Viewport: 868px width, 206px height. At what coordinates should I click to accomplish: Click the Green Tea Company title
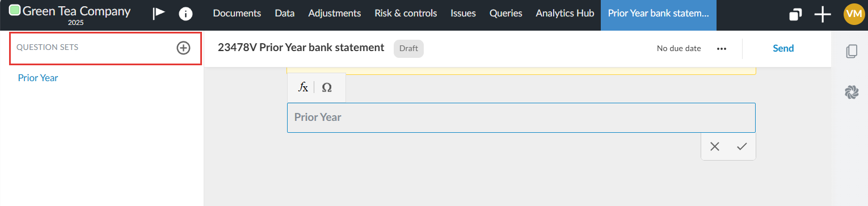tap(76, 11)
